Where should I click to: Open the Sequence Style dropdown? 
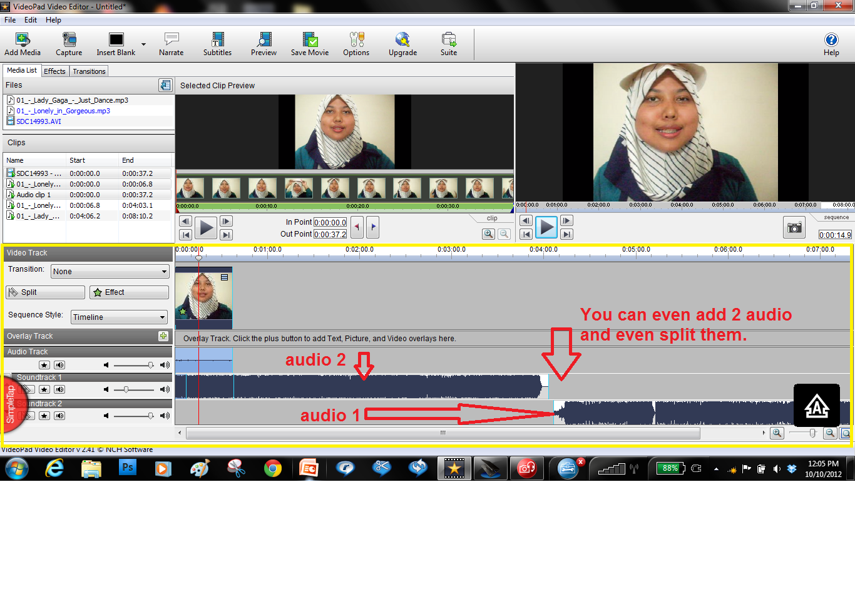pyautogui.click(x=119, y=317)
